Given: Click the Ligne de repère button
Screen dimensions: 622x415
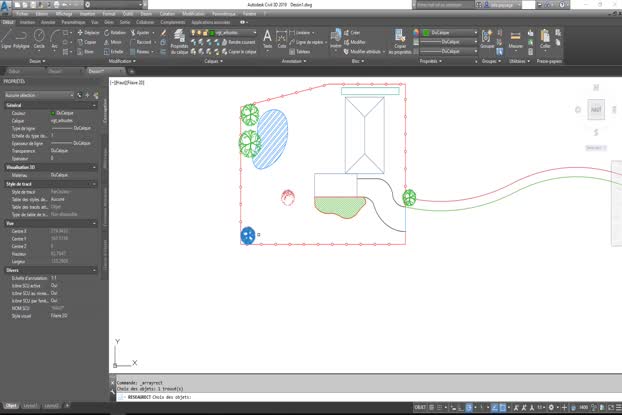Looking at the screenshot, I should point(308,42).
